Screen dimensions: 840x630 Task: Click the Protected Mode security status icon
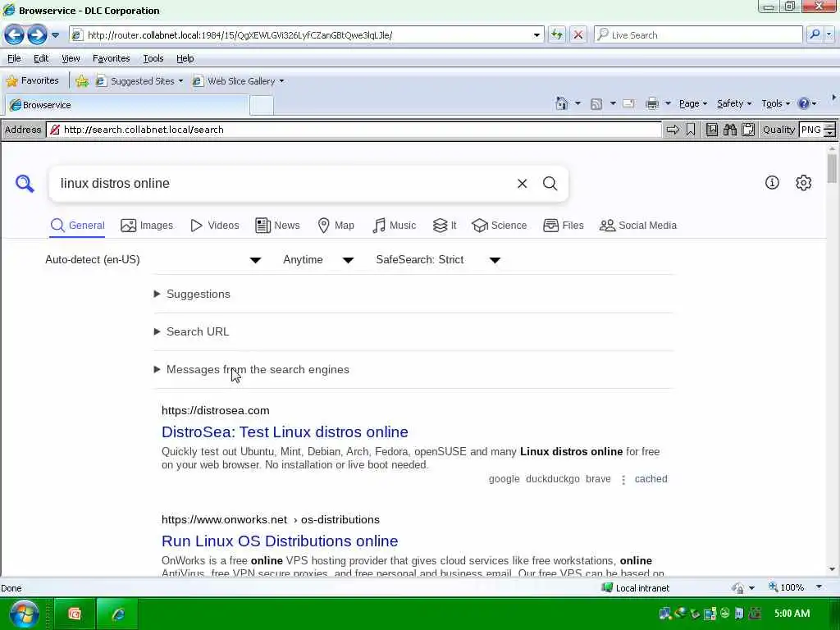(x=737, y=588)
